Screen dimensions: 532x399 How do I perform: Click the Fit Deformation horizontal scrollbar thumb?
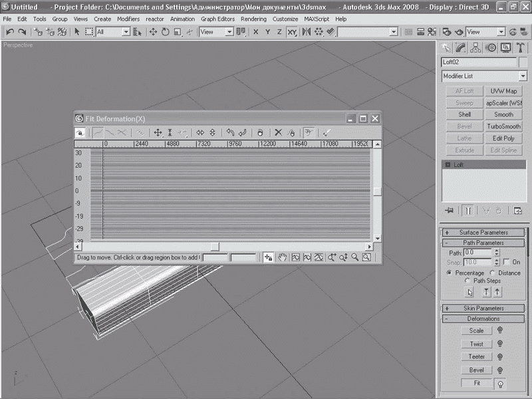[x=214, y=247]
